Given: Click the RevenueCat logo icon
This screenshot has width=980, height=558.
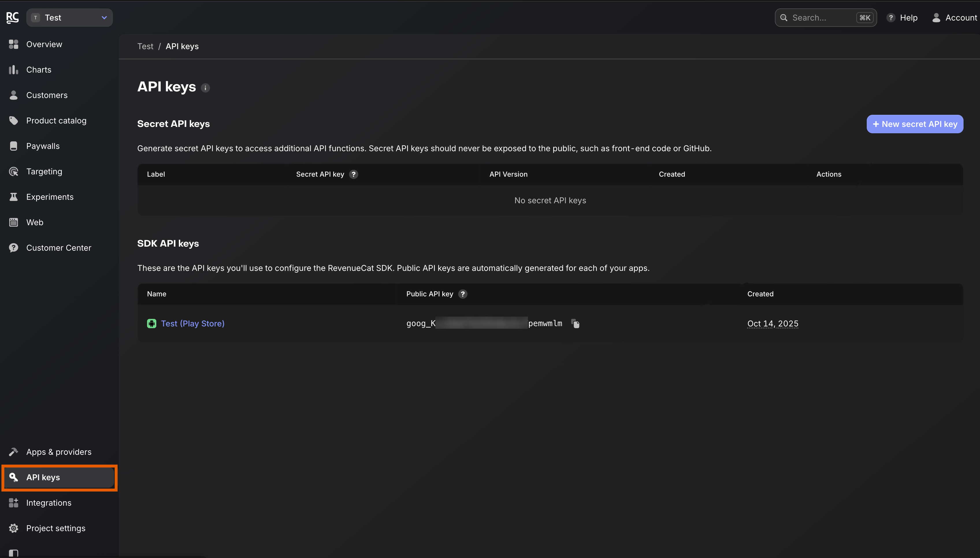Looking at the screenshot, I should [x=13, y=18].
